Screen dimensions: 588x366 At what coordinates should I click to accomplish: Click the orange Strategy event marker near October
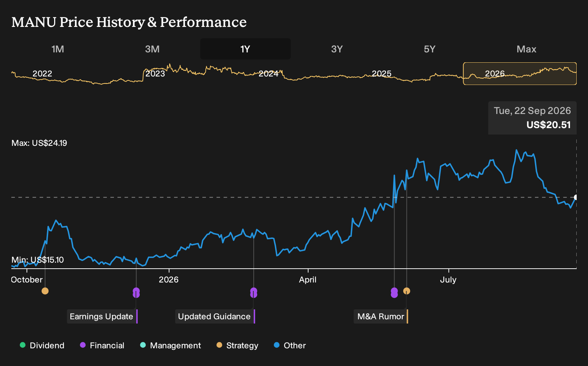[x=45, y=291]
